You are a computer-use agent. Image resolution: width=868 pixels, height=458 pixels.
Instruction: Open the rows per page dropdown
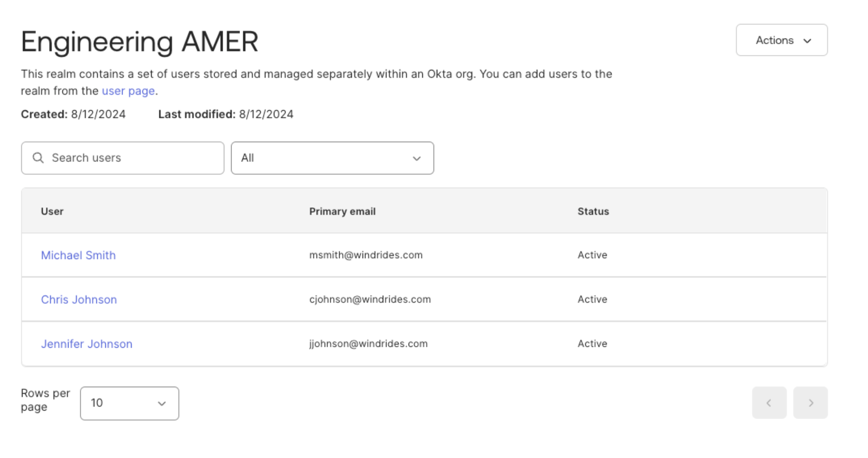click(129, 403)
